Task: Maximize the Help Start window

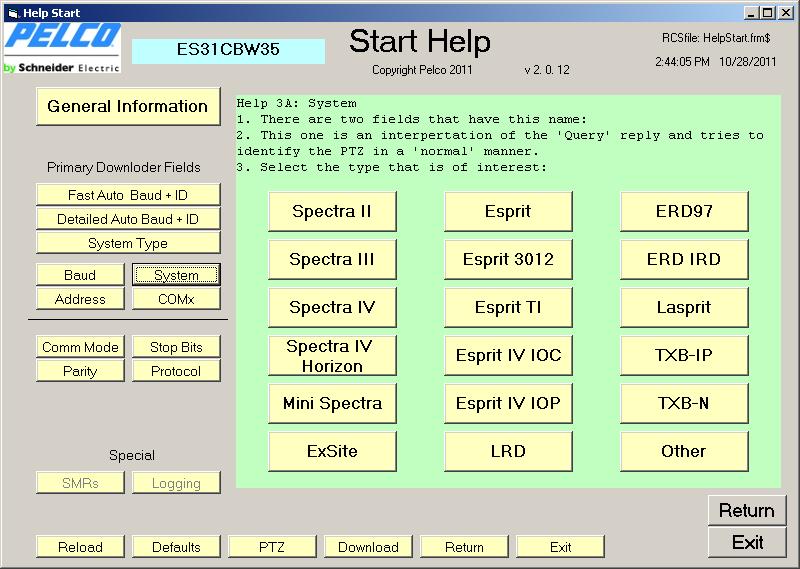Action: (x=767, y=13)
